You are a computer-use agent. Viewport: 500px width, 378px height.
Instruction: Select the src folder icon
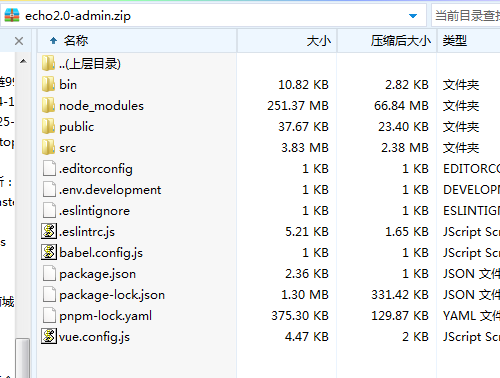click(49, 147)
